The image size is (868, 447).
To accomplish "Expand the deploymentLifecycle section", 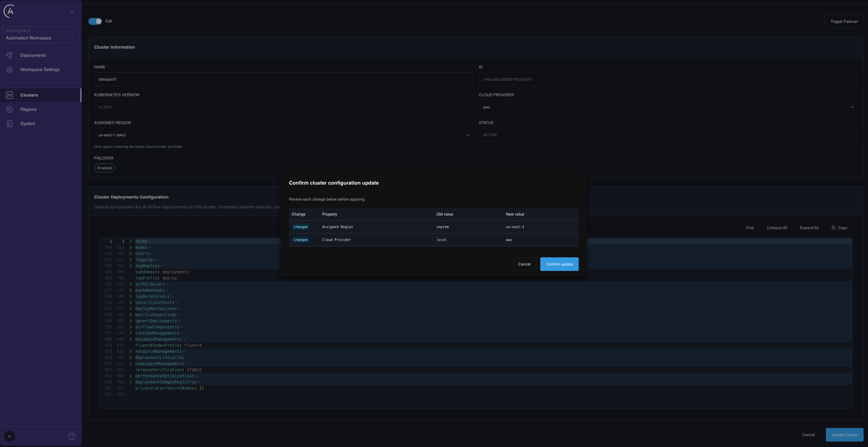I will click(x=131, y=358).
